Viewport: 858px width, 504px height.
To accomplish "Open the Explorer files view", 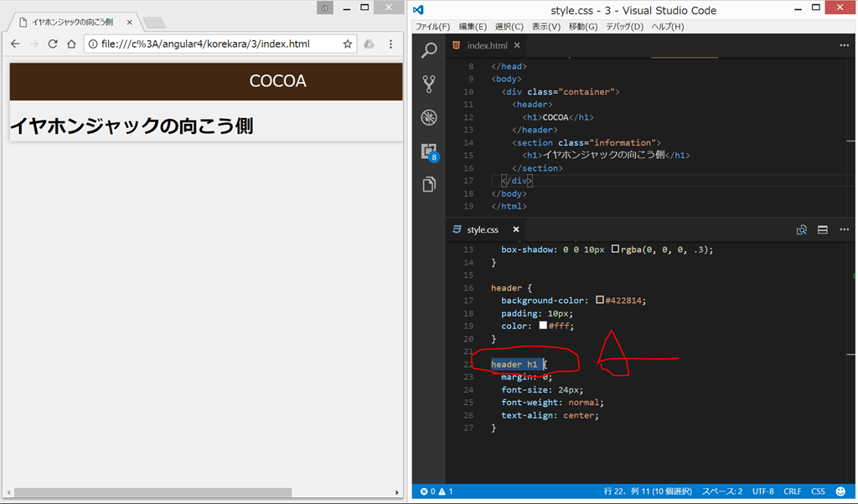I will [x=429, y=184].
